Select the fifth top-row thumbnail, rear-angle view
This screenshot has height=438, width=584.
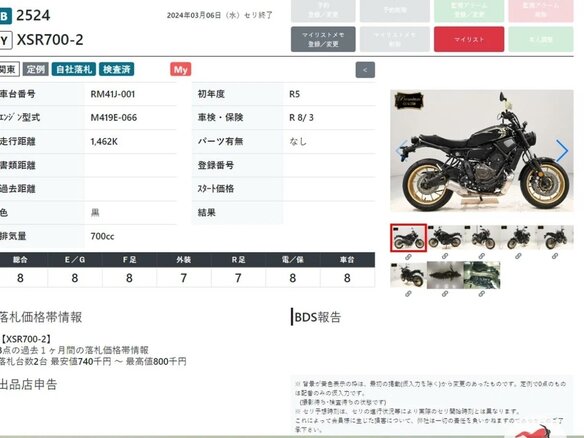tap(555, 238)
